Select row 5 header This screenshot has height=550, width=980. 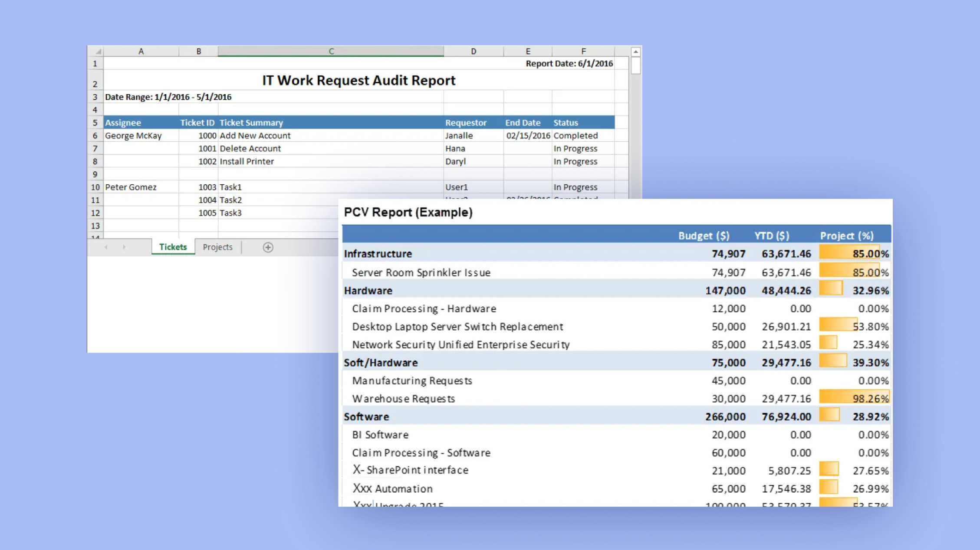coord(95,122)
